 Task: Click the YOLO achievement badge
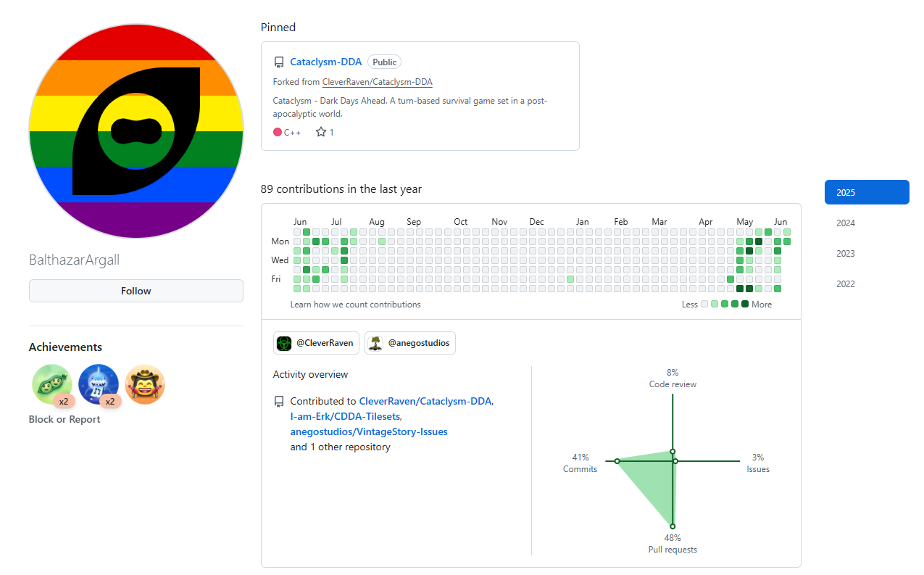145,384
